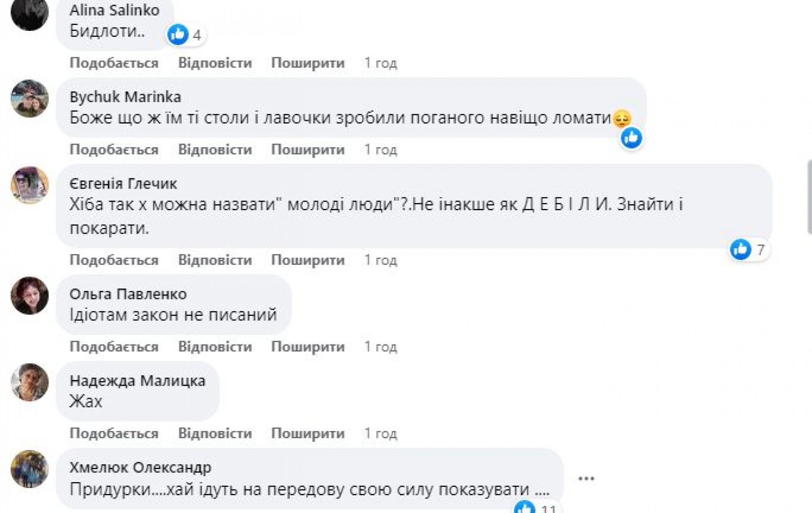Click like reaction icon on Alina Salinko's comment
The height and width of the screenshot is (513, 812).
[178, 34]
